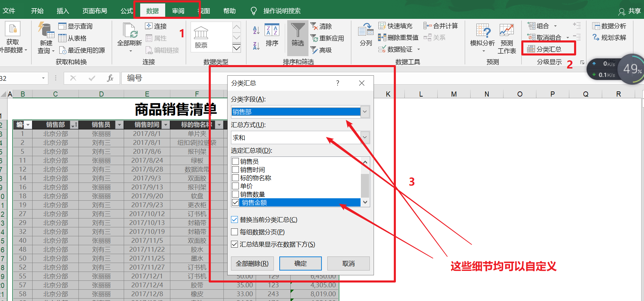Screen dimensions: 644x301
Task: Click the Insert Function fx button
Action: pos(110,78)
